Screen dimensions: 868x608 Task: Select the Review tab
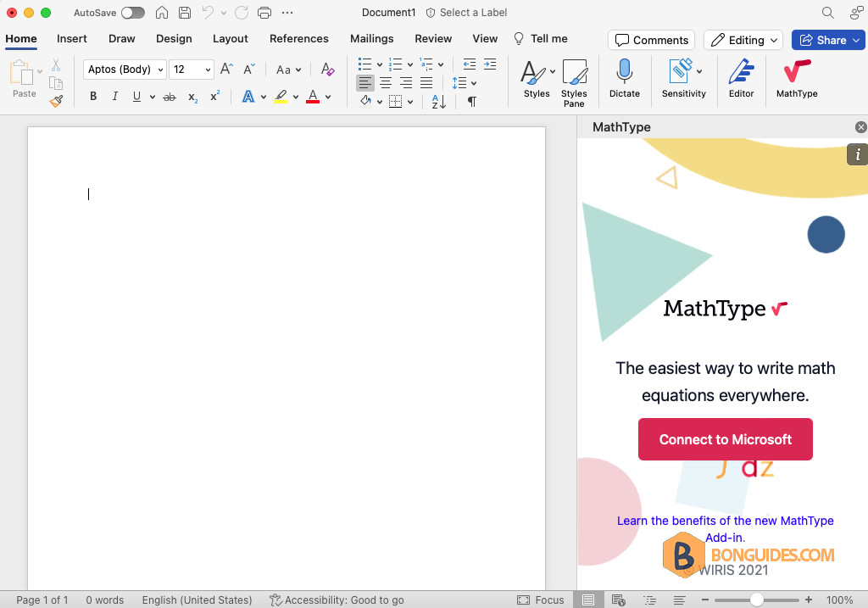[x=433, y=39]
